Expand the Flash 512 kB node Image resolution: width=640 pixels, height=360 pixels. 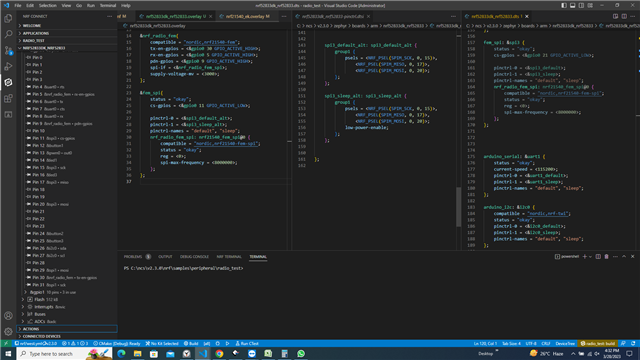pos(23,300)
